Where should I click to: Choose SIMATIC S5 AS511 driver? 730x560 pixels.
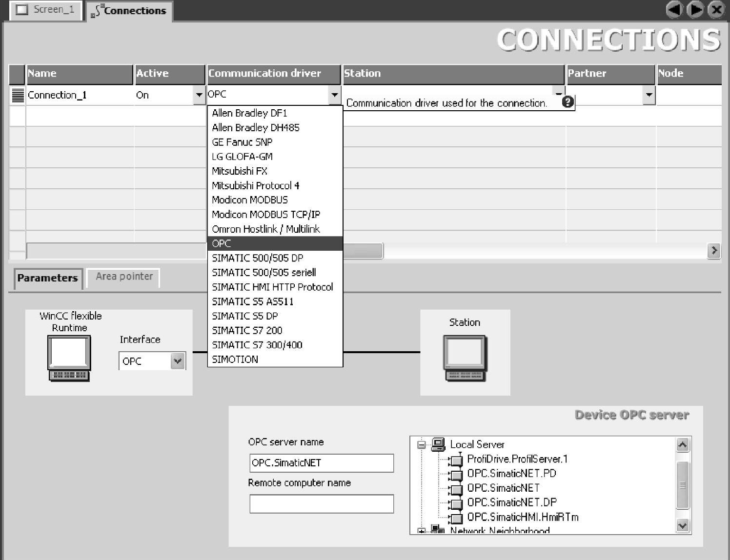click(x=275, y=301)
